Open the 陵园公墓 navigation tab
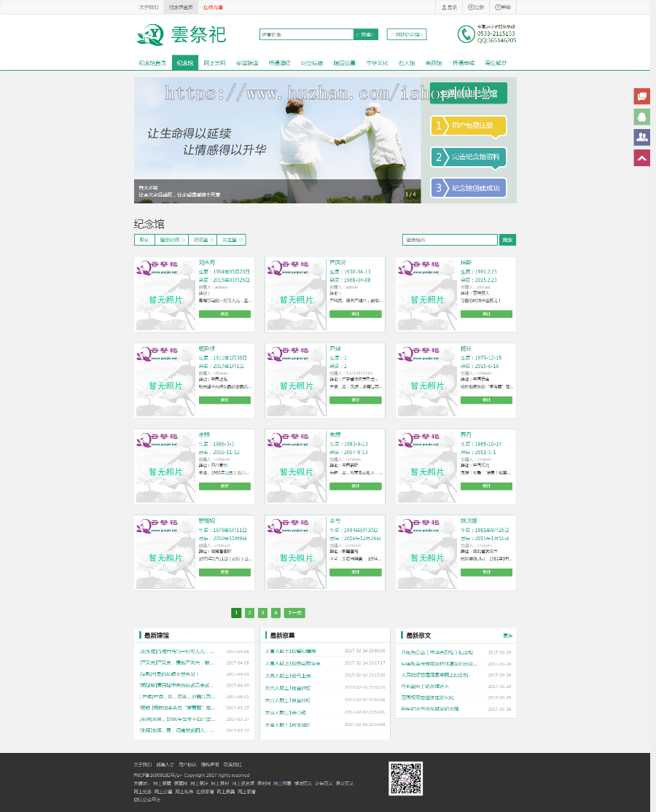This screenshot has width=656, height=812. pyautogui.click(x=345, y=63)
